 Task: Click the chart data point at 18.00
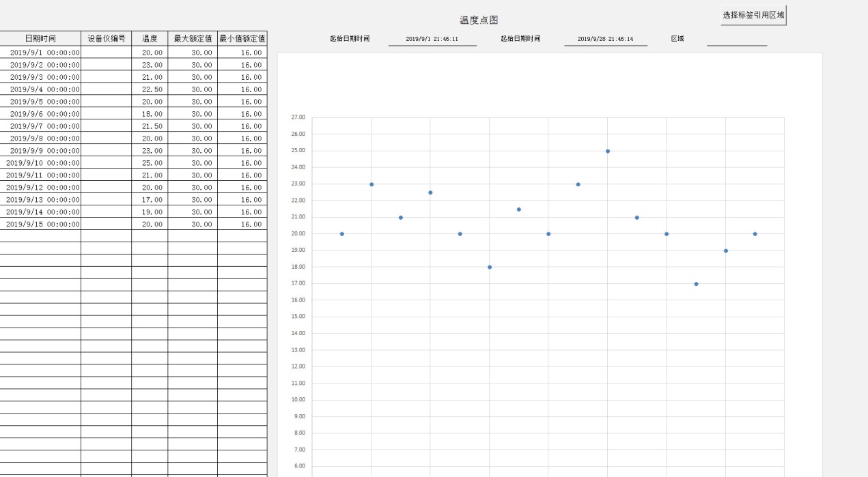pos(490,267)
